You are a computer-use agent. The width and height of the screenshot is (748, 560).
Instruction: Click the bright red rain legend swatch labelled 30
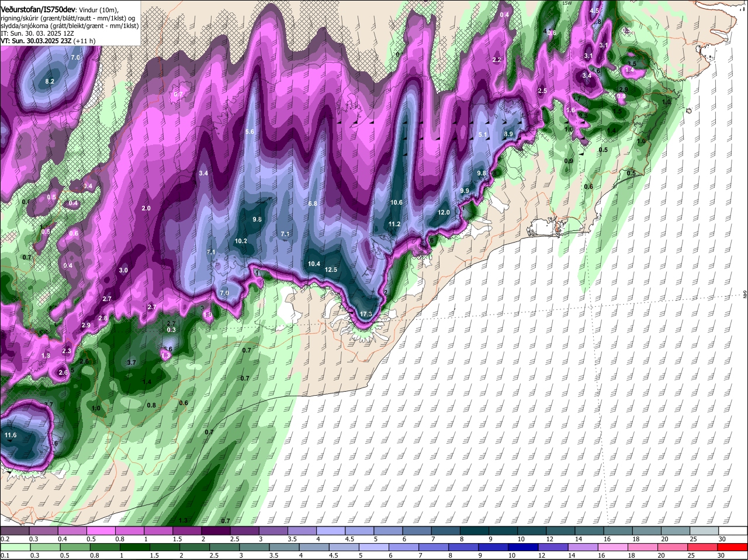pyautogui.click(x=733, y=548)
